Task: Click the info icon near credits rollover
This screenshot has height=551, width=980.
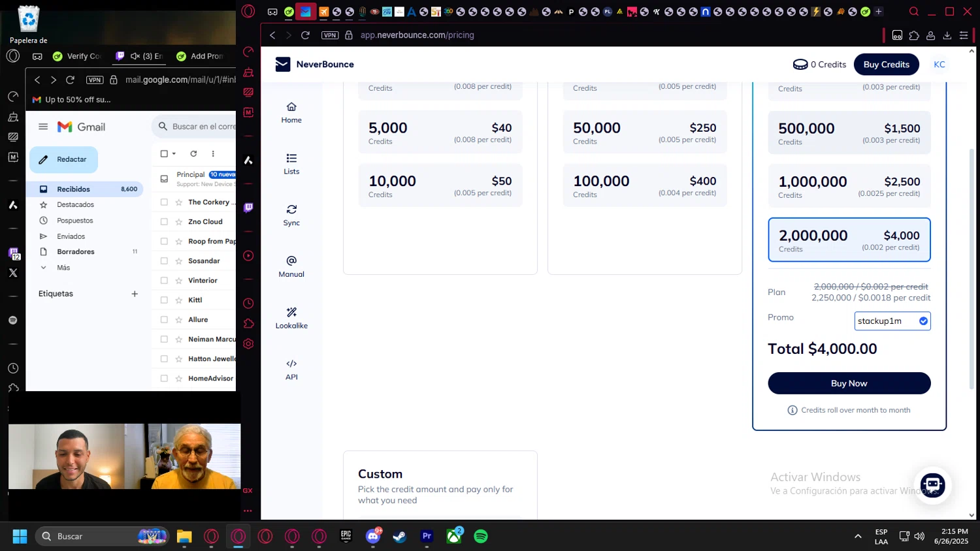Action: tap(792, 410)
